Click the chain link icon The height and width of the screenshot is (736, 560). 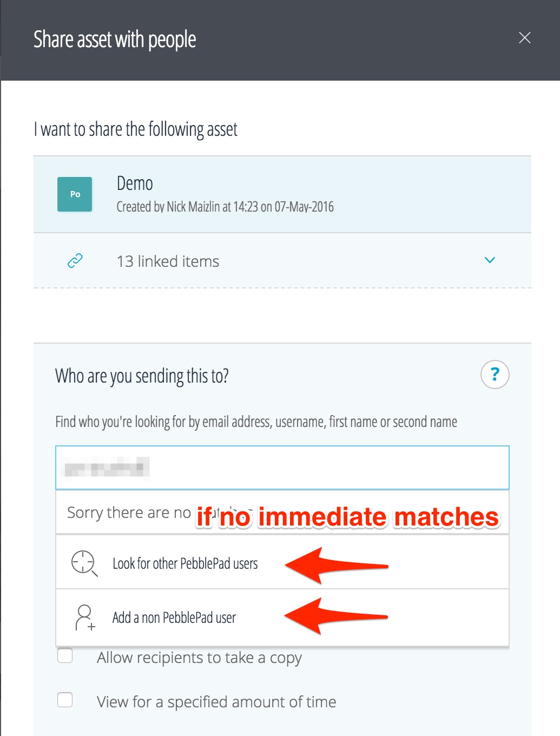(75, 261)
